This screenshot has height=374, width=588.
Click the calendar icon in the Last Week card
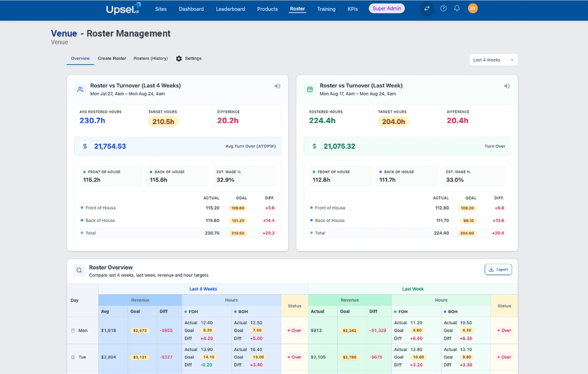310,89
